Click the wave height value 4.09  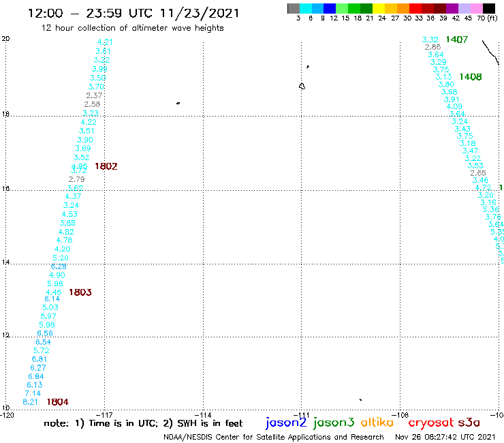pos(454,106)
